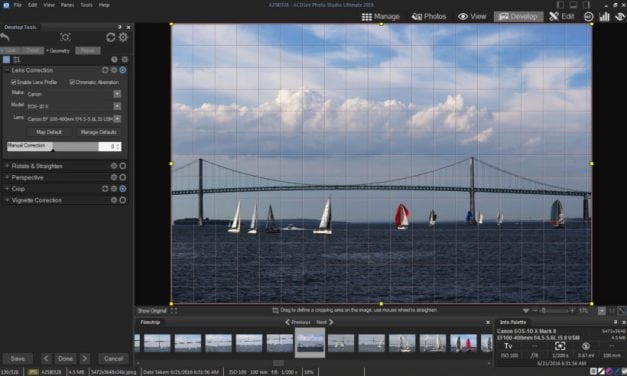Click the info circle icon in Geometry toolbar row
Screen dimensions: 627x376
coord(114,59)
